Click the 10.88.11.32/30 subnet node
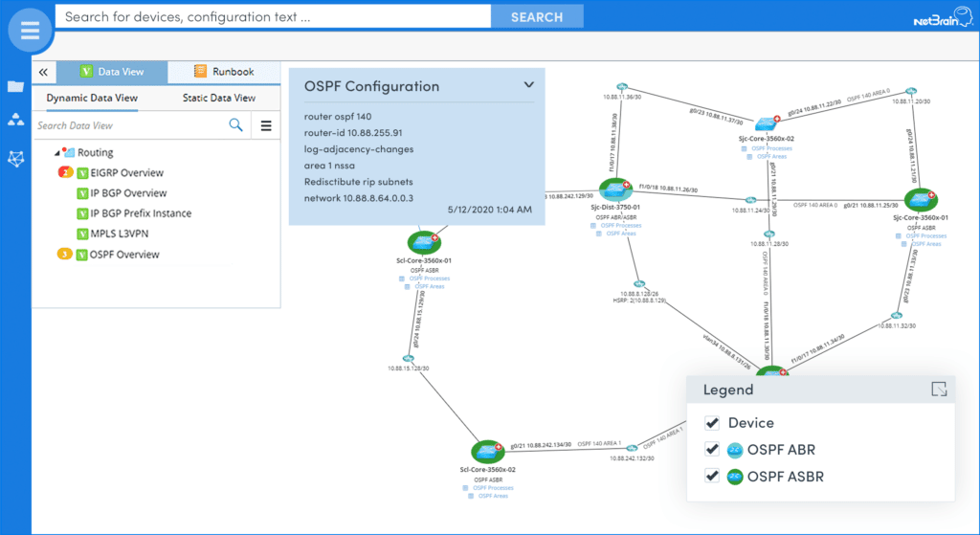 click(896, 316)
